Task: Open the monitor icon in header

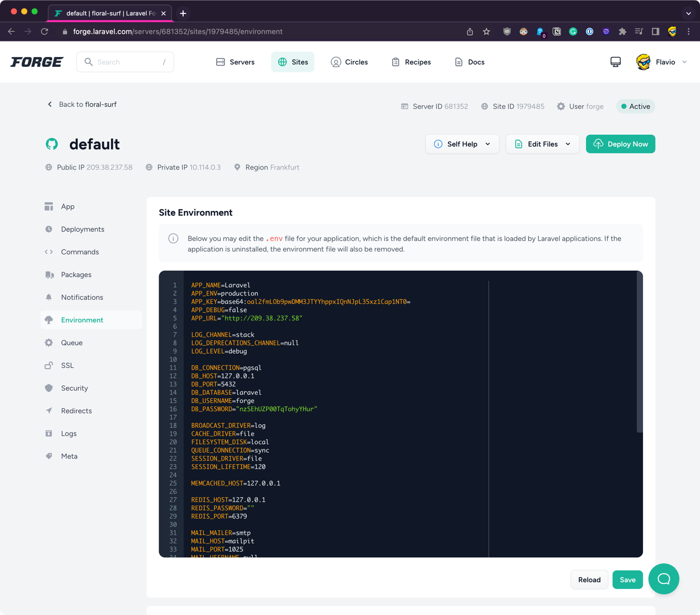Action: pyautogui.click(x=615, y=62)
